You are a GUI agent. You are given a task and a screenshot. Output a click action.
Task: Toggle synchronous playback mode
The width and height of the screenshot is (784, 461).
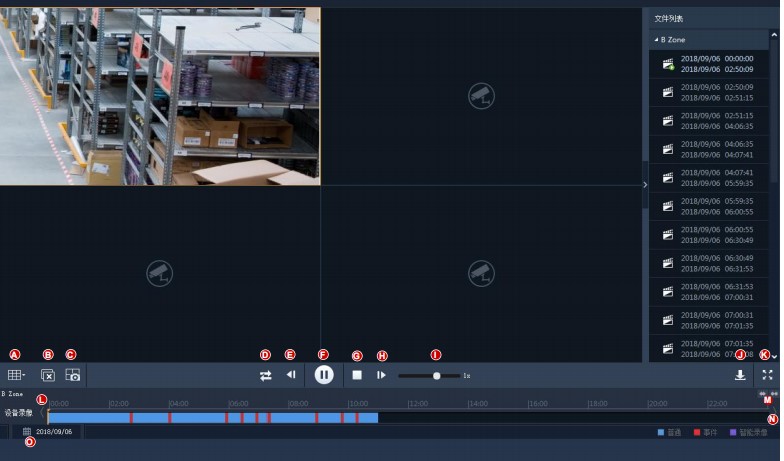tap(266, 375)
